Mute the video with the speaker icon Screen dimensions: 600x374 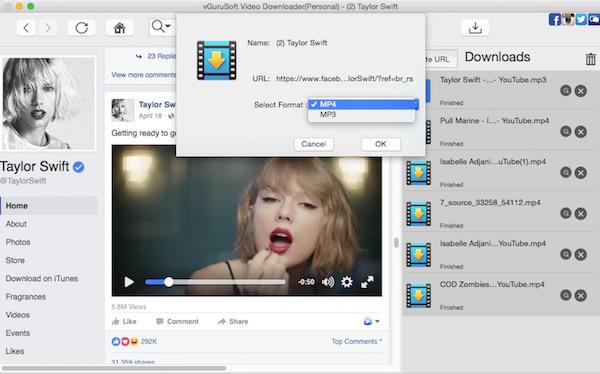[x=328, y=282]
